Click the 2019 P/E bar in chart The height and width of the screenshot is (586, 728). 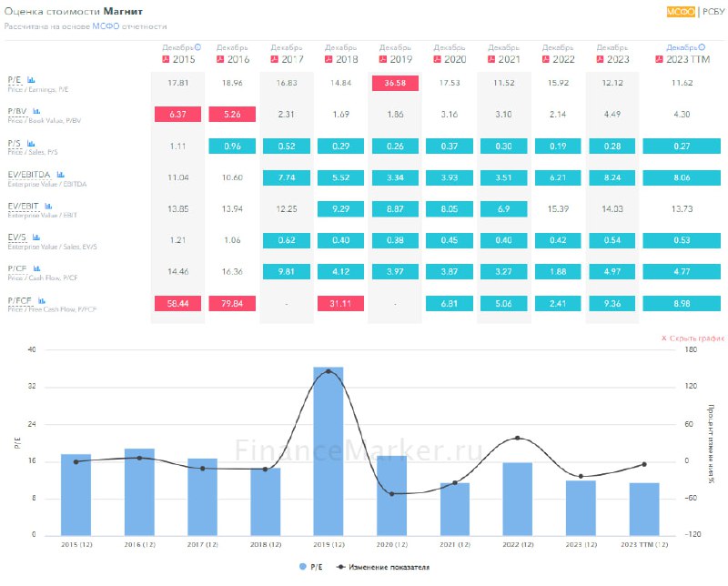(x=329, y=451)
